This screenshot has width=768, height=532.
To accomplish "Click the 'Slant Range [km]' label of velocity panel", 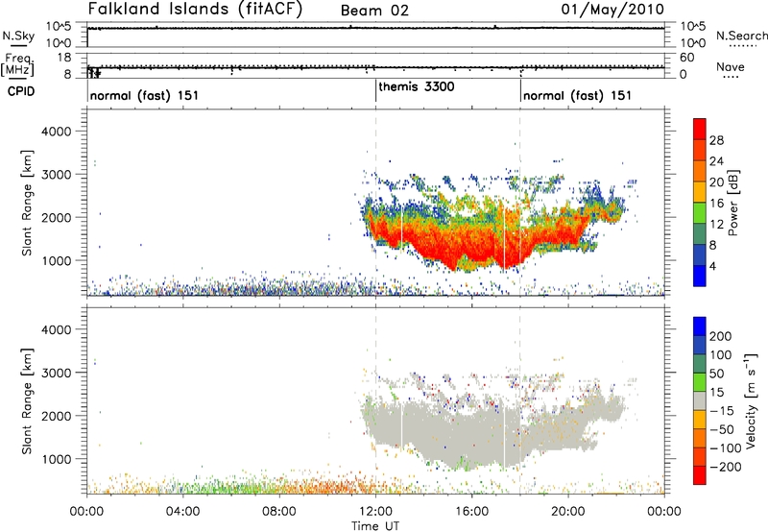I will (27, 400).
